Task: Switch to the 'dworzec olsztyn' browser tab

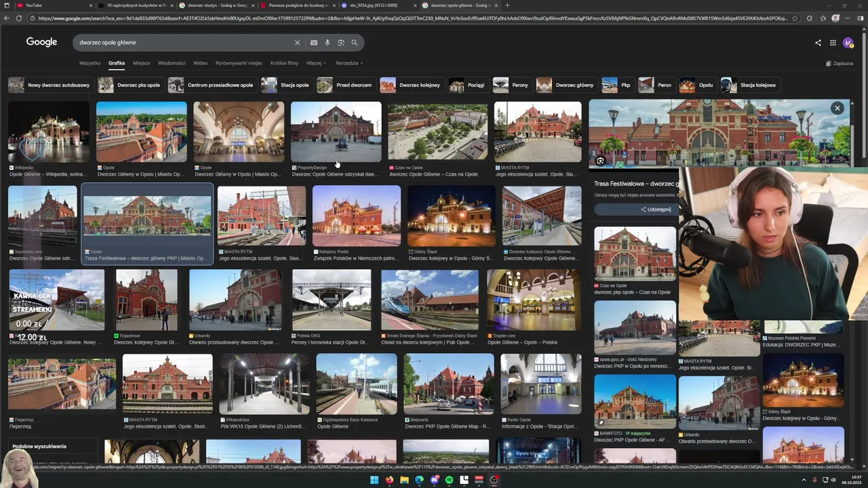Action: click(217, 5)
